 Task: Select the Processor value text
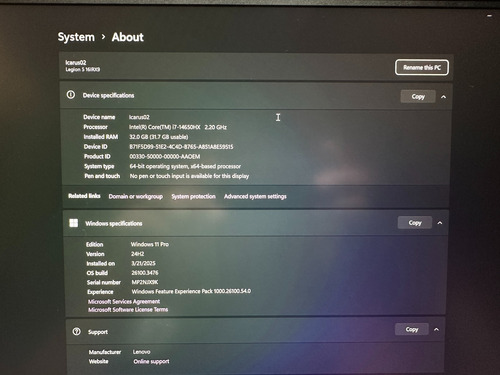tap(178, 127)
